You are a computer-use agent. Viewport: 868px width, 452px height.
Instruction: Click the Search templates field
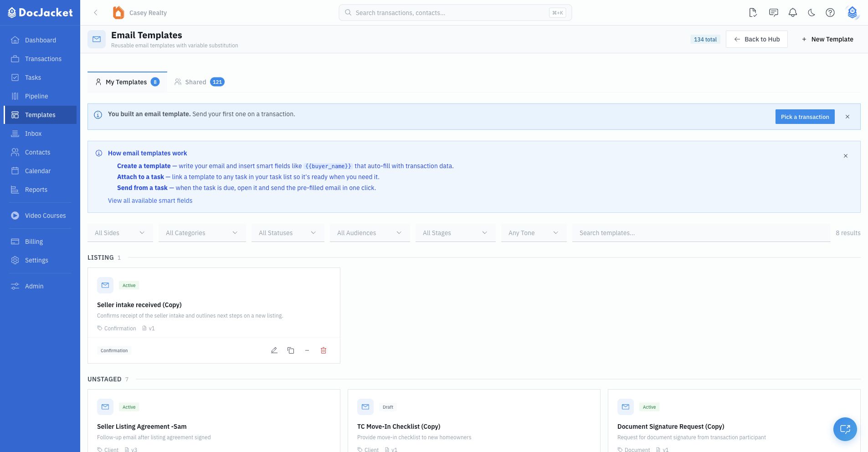click(701, 233)
